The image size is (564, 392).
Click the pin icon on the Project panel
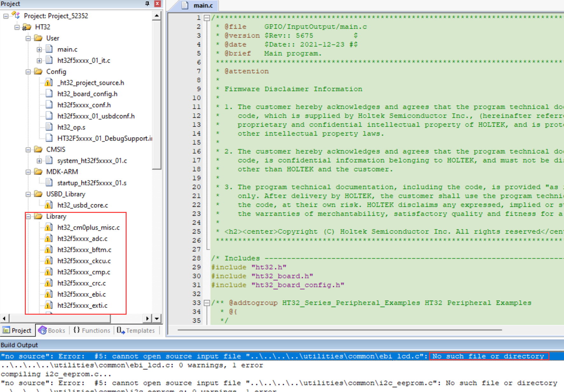pyautogui.click(x=147, y=3)
